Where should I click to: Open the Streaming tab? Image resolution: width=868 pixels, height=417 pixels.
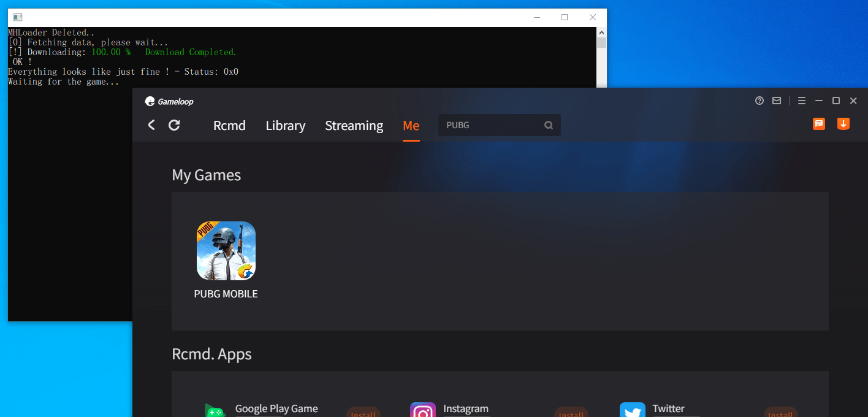pyautogui.click(x=354, y=126)
